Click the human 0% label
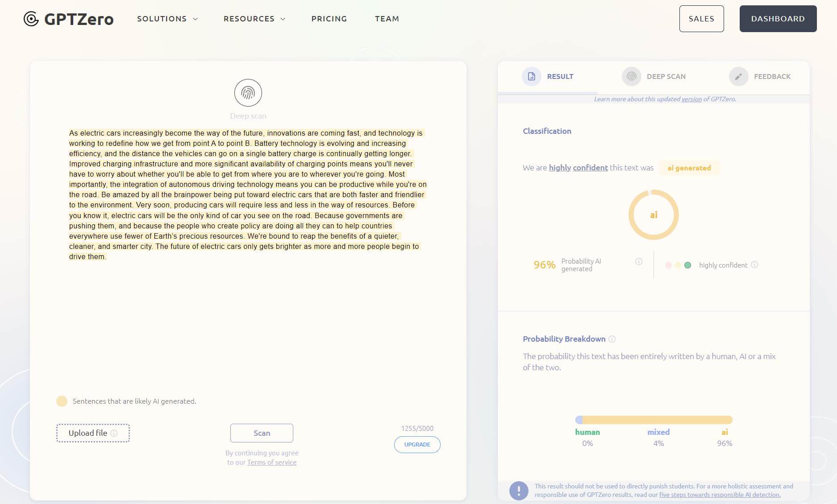The height and width of the screenshot is (504, 837). pos(587,438)
